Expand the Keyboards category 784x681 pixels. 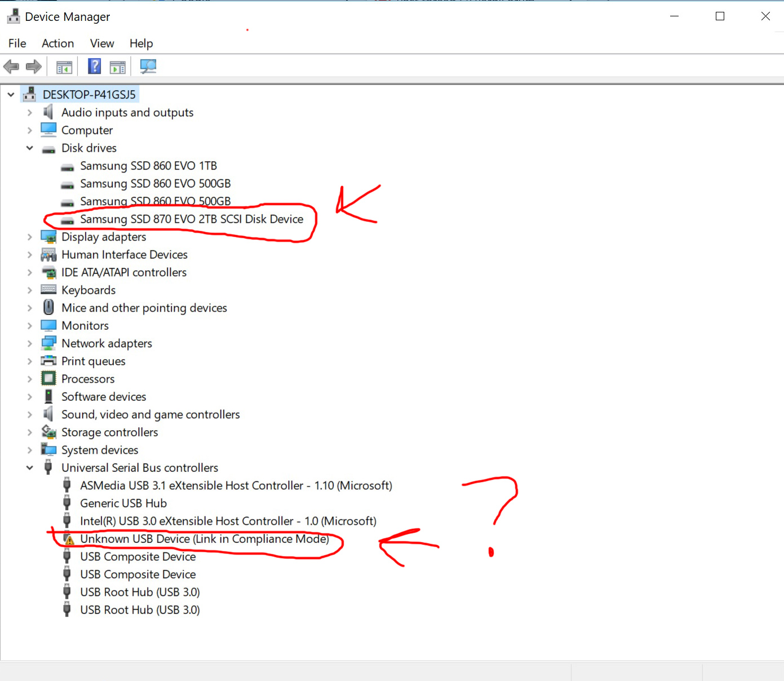point(29,290)
